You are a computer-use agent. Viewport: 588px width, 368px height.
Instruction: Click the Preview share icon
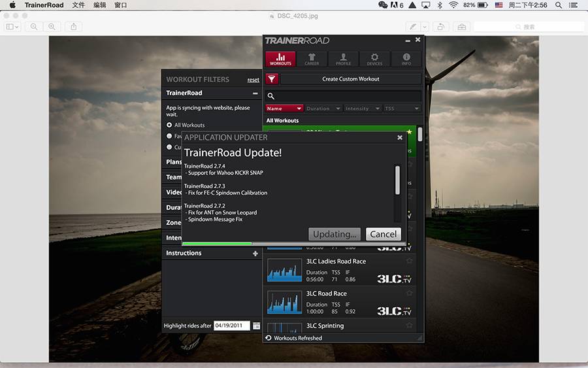pos(73,27)
